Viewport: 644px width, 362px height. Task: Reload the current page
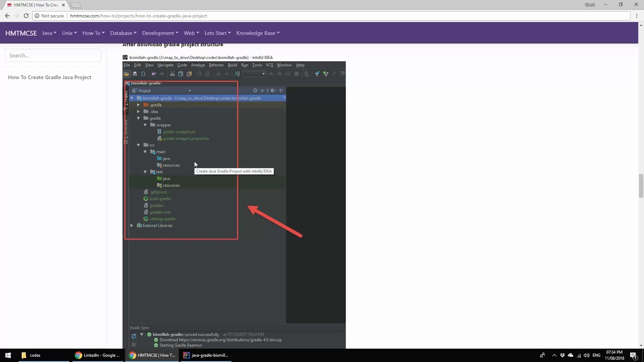[26, 16]
